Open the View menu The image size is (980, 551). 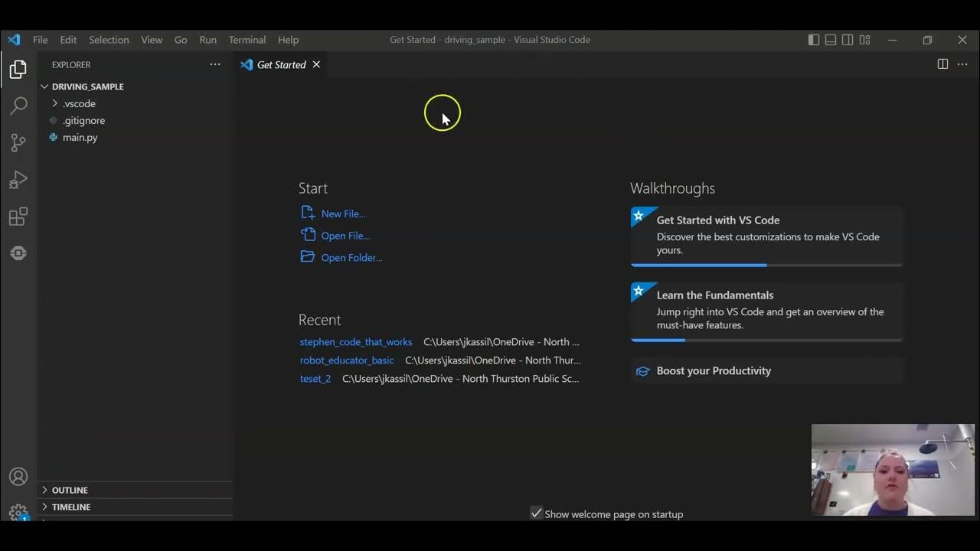pyautogui.click(x=152, y=40)
